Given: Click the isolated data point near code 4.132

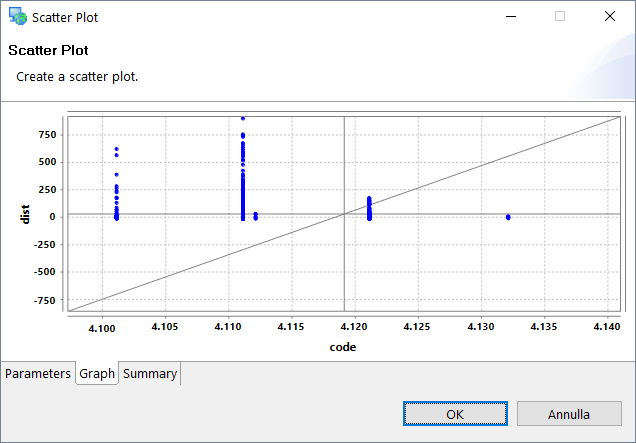Looking at the screenshot, I should (x=508, y=217).
